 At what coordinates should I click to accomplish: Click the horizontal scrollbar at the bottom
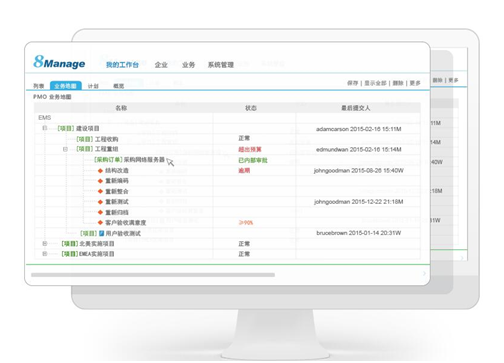[x=153, y=275]
